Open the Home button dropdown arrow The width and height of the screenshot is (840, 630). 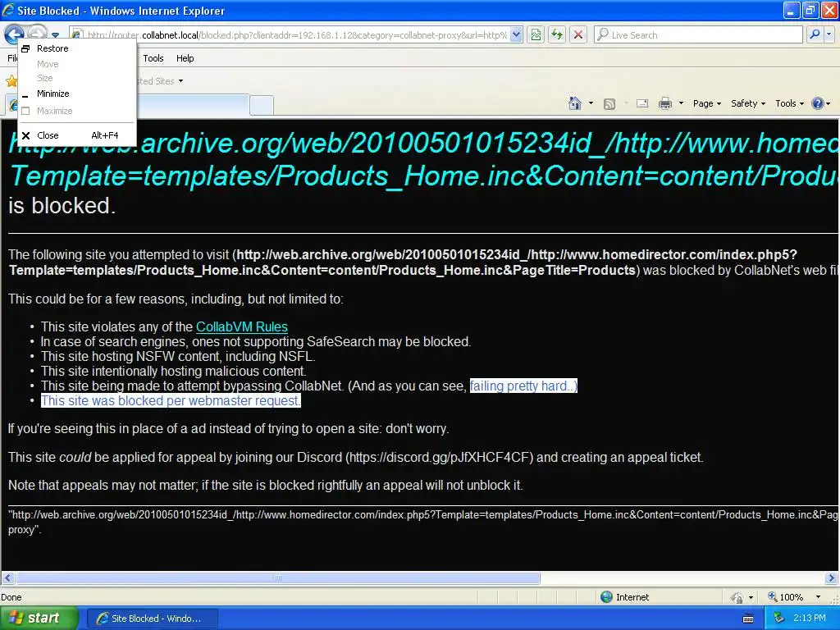click(x=591, y=103)
